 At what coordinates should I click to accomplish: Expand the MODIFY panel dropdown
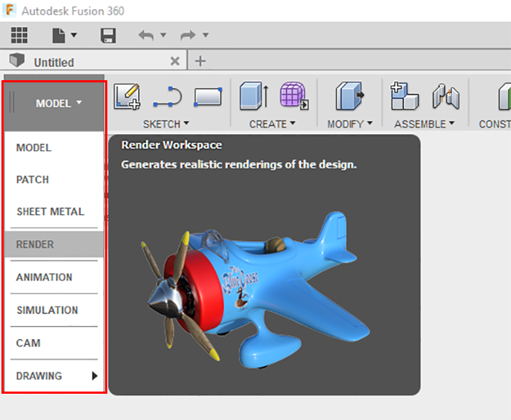point(350,124)
